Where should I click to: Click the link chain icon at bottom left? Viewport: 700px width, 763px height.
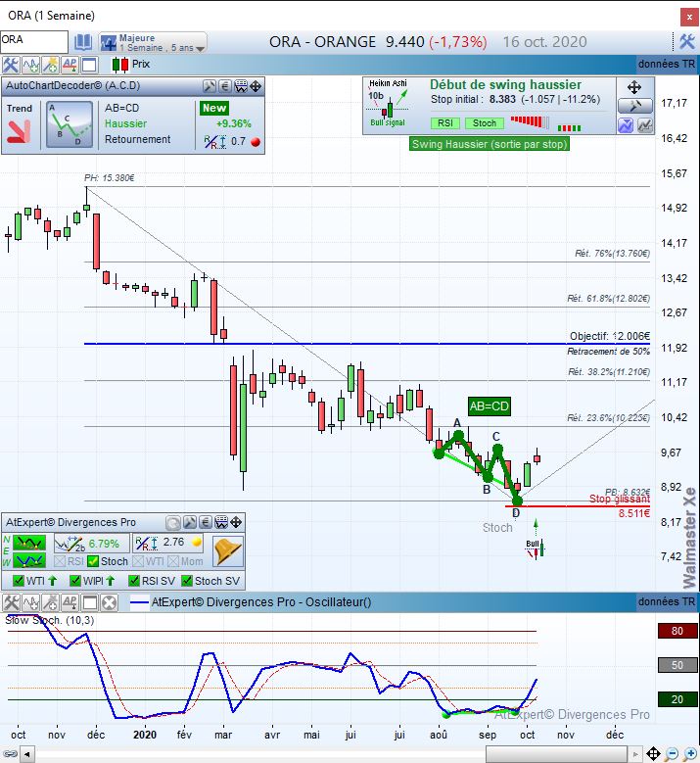[10, 754]
